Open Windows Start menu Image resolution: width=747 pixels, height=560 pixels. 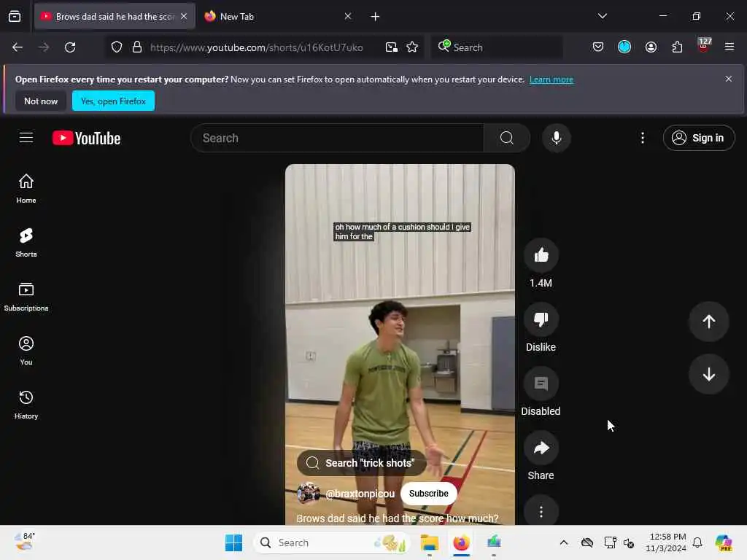233,542
